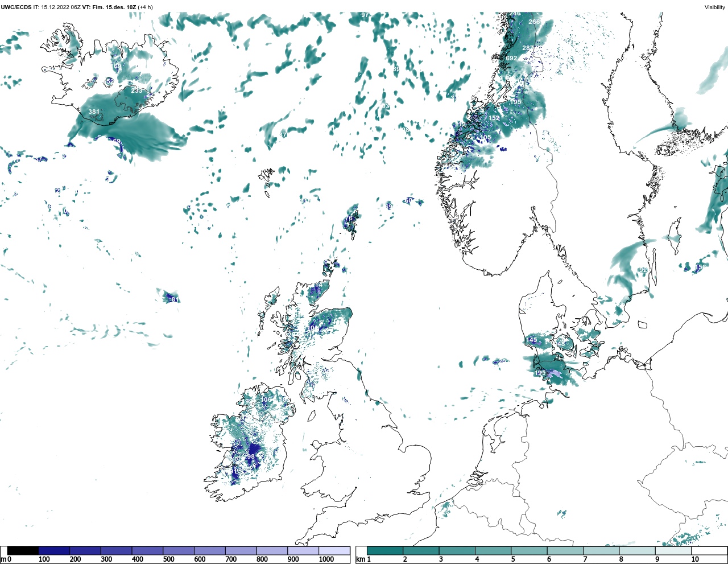Select the 2–3 km legend swatch
The height and width of the screenshot is (564, 728).
click(421, 550)
